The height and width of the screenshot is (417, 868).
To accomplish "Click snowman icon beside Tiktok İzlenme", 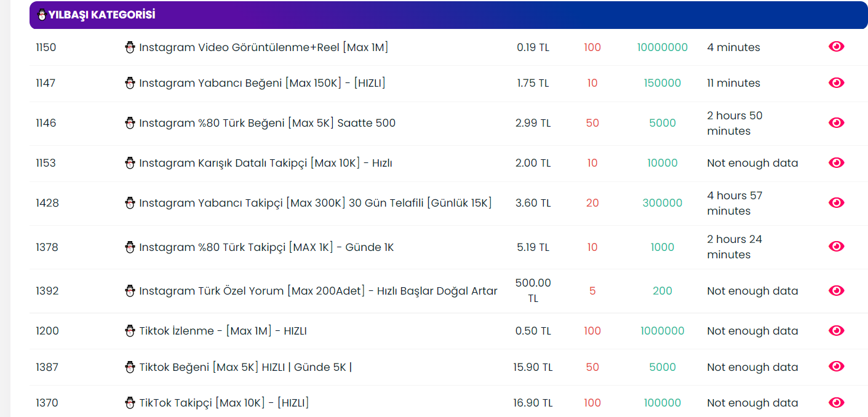I will point(130,331).
